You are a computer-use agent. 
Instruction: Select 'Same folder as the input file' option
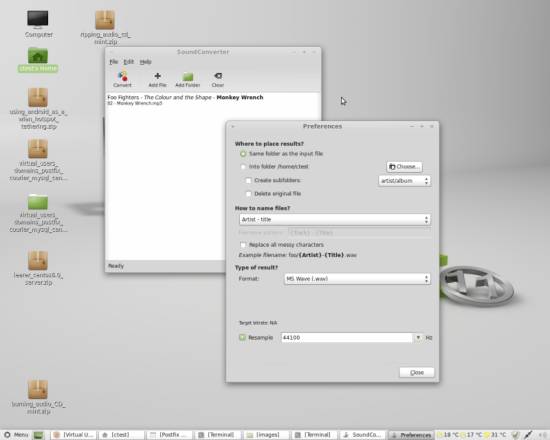243,154
